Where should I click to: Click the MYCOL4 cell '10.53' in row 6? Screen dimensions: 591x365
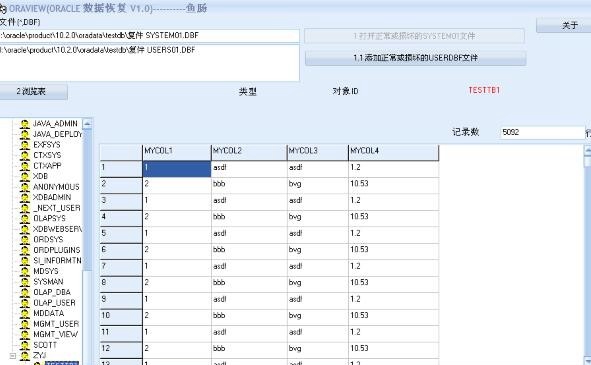coord(394,252)
